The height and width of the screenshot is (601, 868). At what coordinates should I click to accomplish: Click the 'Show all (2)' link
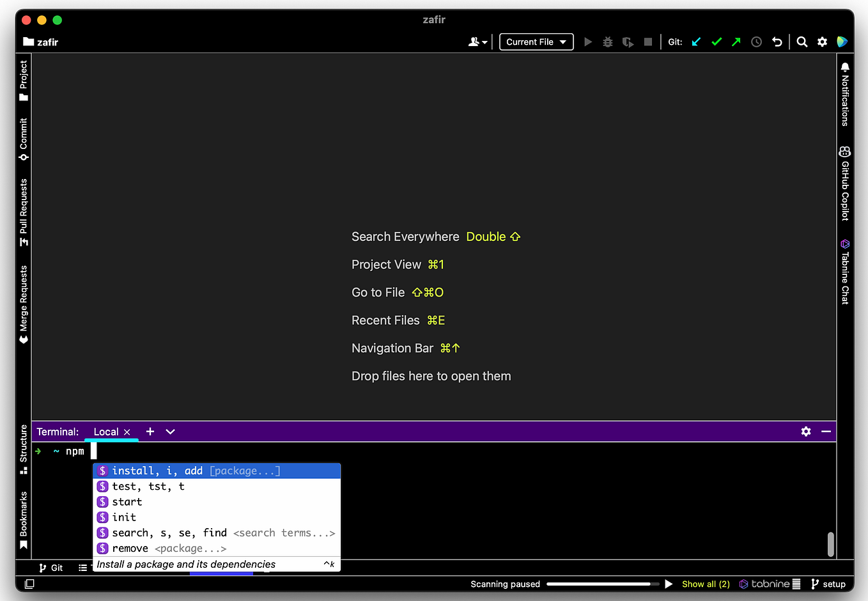pos(706,584)
